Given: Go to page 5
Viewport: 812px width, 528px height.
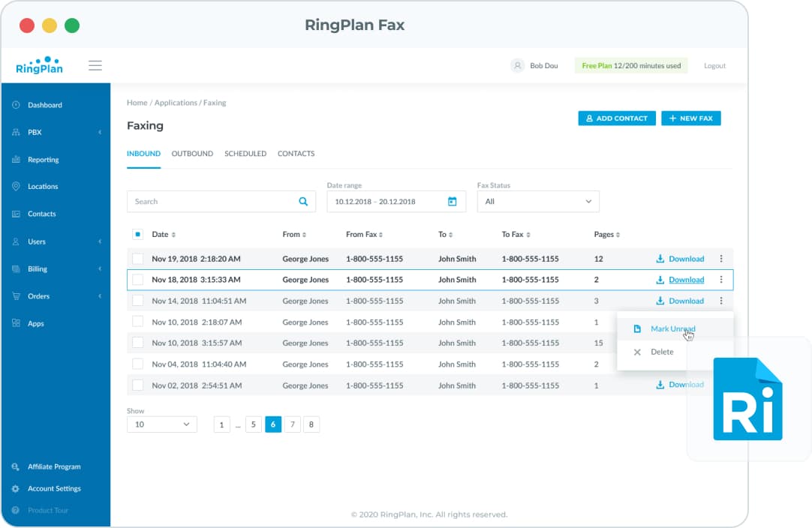Looking at the screenshot, I should point(253,424).
